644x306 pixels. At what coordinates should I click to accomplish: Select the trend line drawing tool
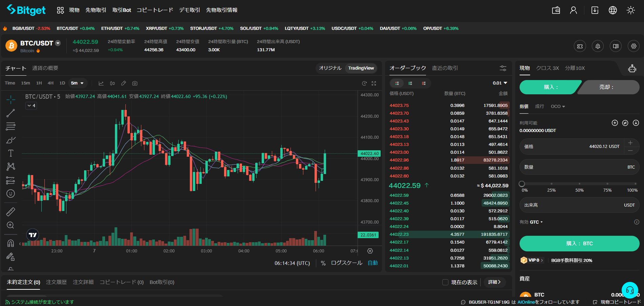[11, 113]
